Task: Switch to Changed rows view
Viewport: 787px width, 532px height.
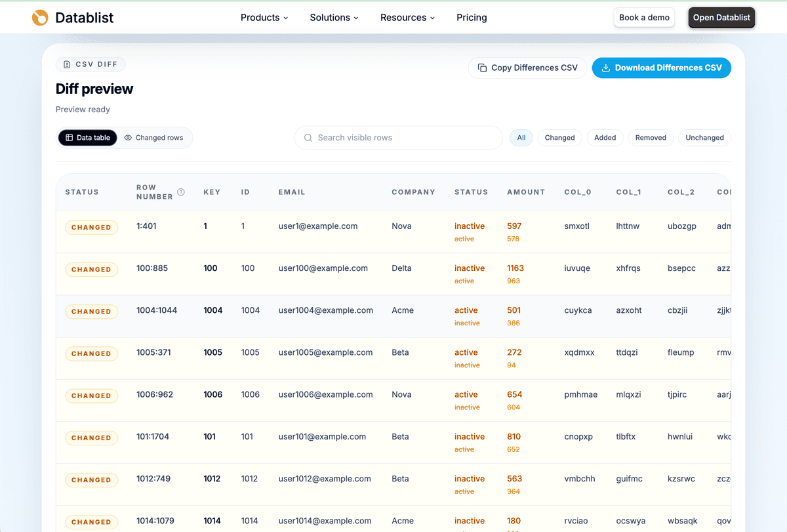Action: pyautogui.click(x=154, y=138)
